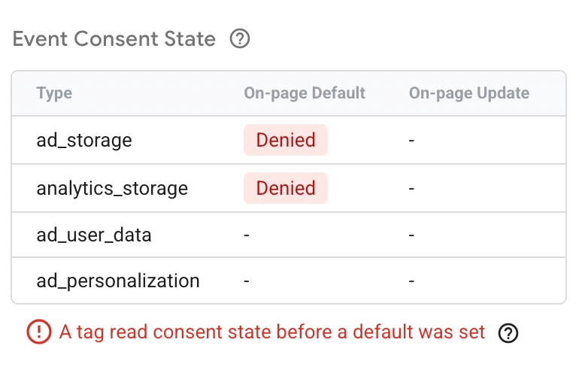Click the 'tag read consent state' warning text
This screenshot has width=588, height=373.
272,332
